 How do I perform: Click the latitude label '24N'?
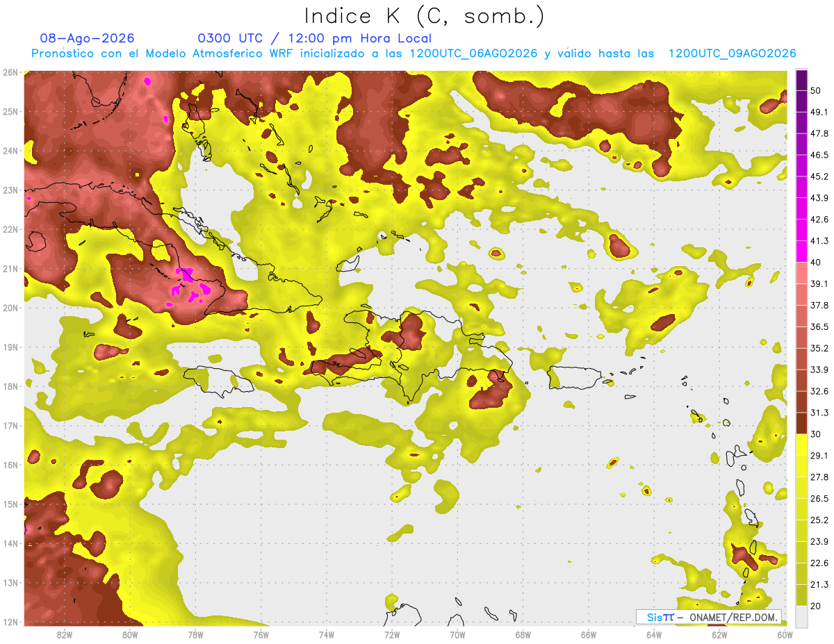10,151
